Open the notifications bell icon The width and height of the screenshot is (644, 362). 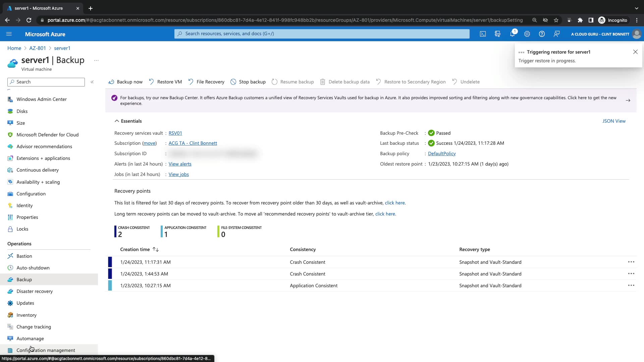coord(512,34)
